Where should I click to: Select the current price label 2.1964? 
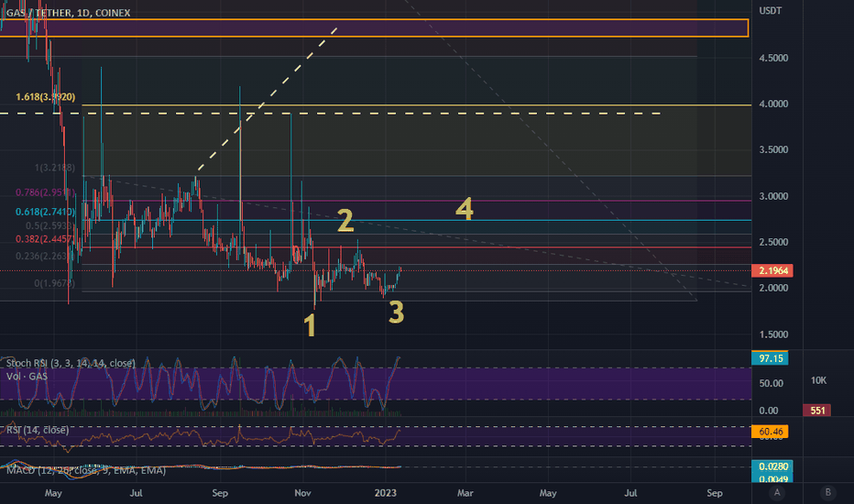[772, 271]
